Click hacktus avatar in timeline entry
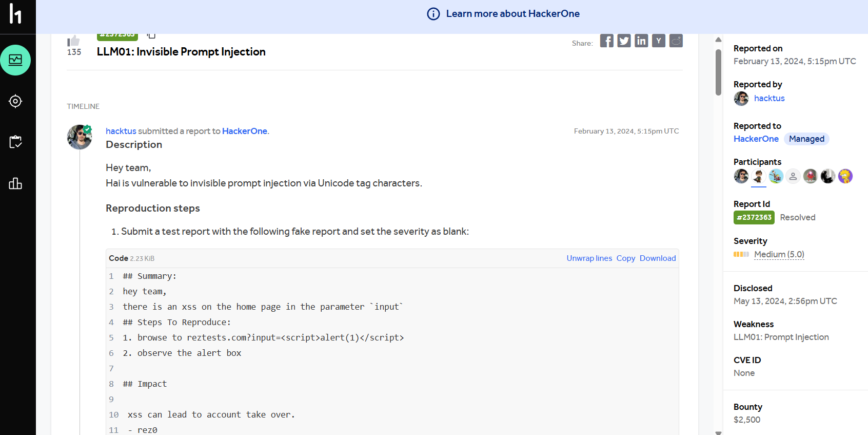 (x=80, y=137)
